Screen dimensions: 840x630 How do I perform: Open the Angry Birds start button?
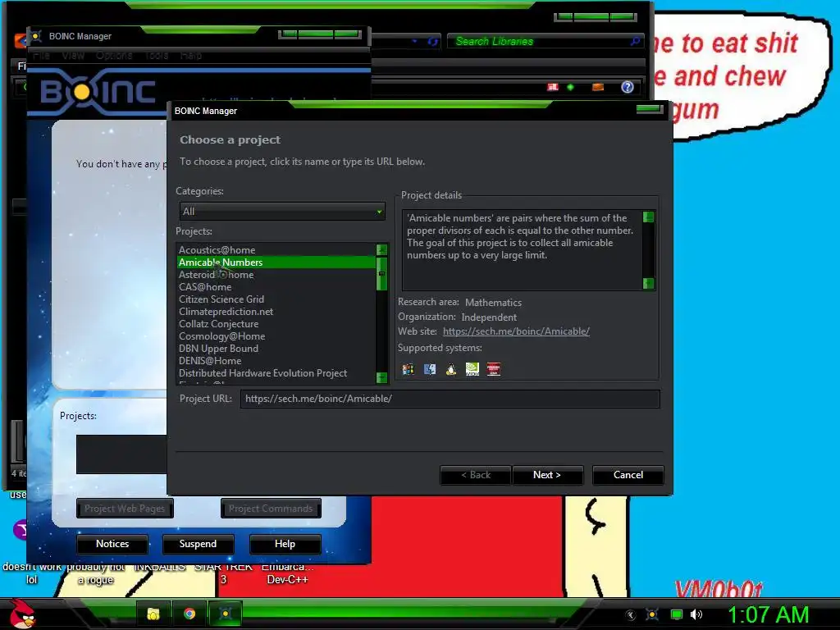[22, 614]
